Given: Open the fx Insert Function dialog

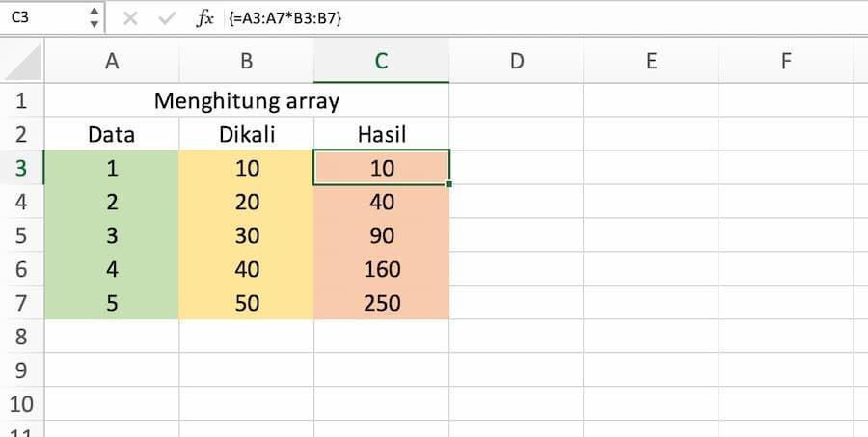Looking at the screenshot, I should pyautogui.click(x=204, y=19).
